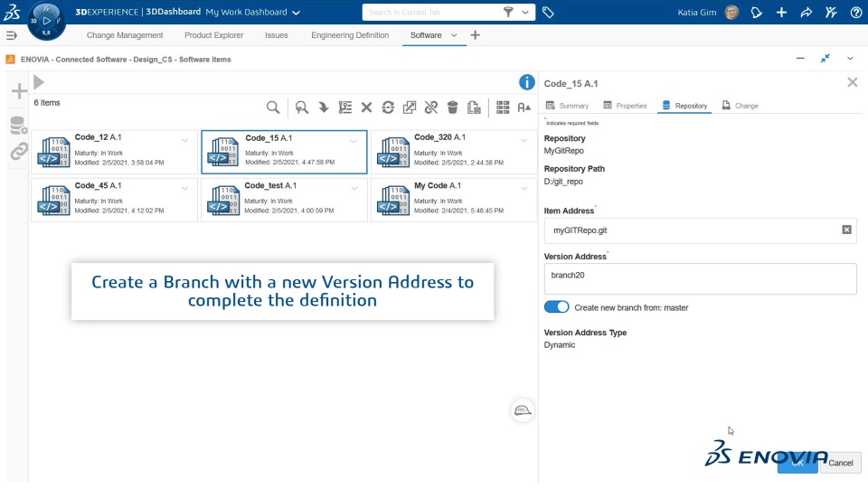This screenshot has width=868, height=488.
Task: Switch to grid tile view icon
Action: 503,108
